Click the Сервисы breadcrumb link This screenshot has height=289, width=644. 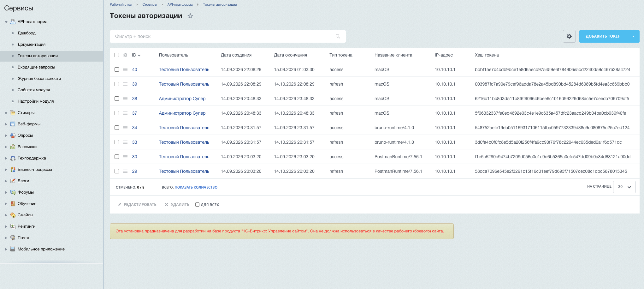click(x=150, y=4)
